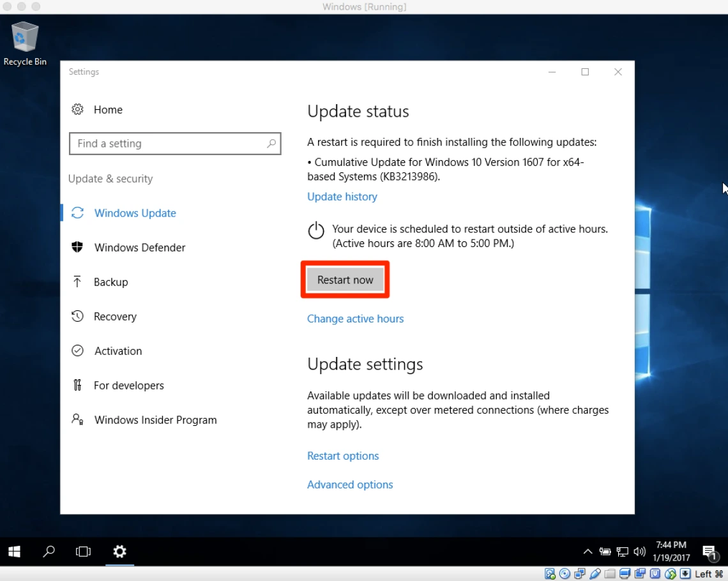Click VirtualBox CPU virtualization chip icon
This screenshot has height=581, width=728.
pos(655,573)
